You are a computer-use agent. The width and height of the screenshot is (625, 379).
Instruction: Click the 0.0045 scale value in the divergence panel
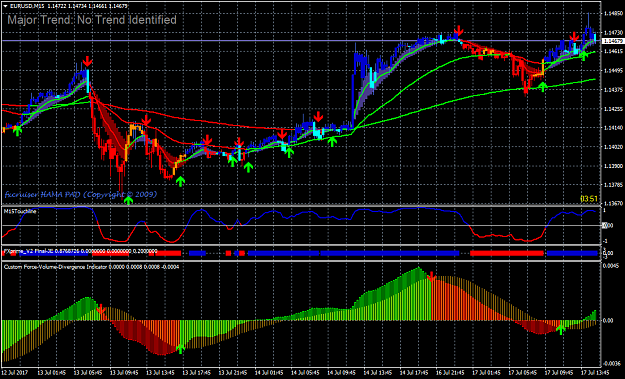pyautogui.click(x=612, y=266)
